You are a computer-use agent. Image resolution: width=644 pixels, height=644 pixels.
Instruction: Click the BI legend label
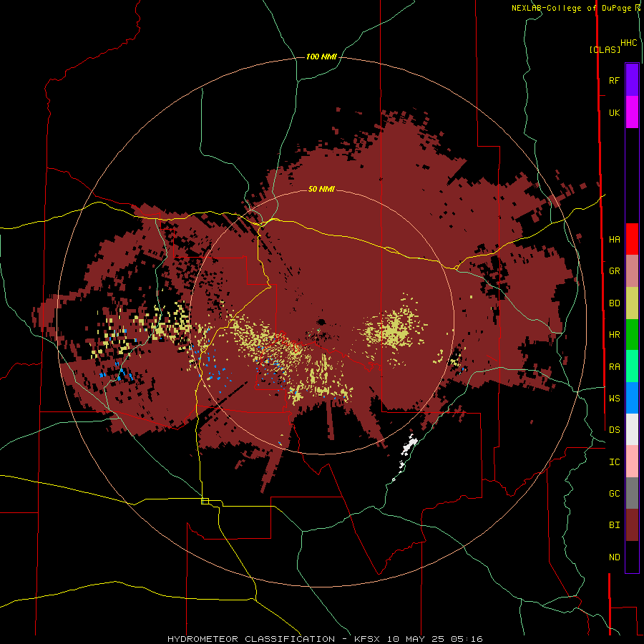click(x=614, y=525)
